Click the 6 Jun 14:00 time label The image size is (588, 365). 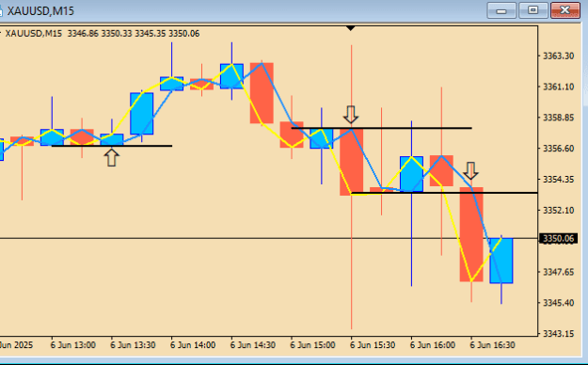[x=193, y=344]
